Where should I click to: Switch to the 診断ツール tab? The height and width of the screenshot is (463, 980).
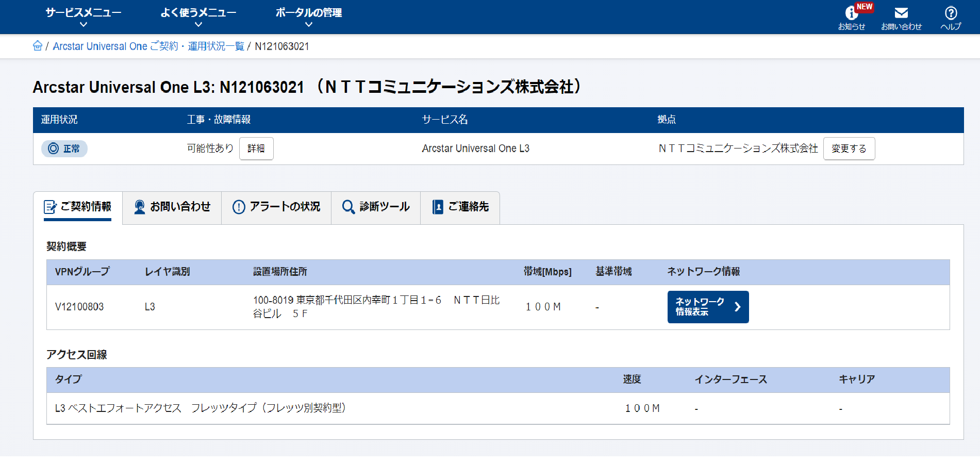coord(376,208)
